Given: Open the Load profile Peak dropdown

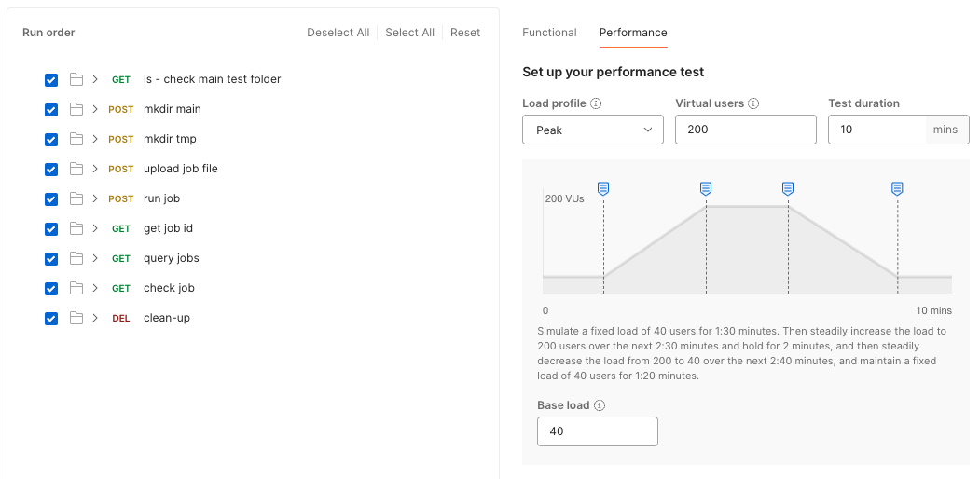Looking at the screenshot, I should pyautogui.click(x=593, y=130).
